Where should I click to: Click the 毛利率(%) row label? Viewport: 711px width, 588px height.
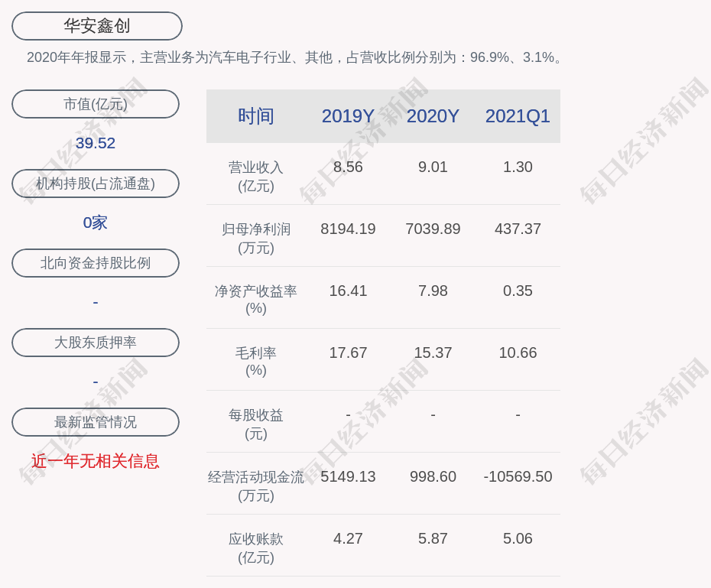tap(256, 362)
